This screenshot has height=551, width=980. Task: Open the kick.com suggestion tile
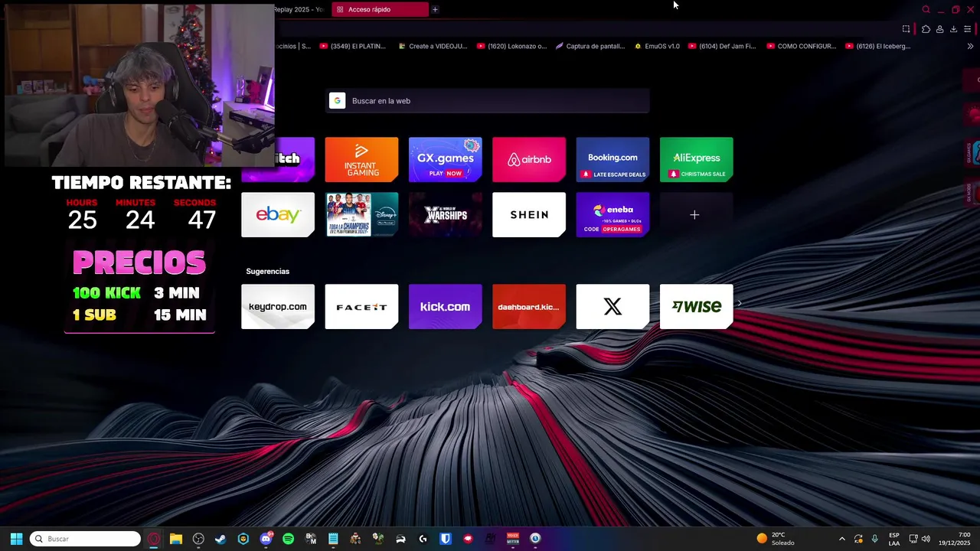click(445, 307)
